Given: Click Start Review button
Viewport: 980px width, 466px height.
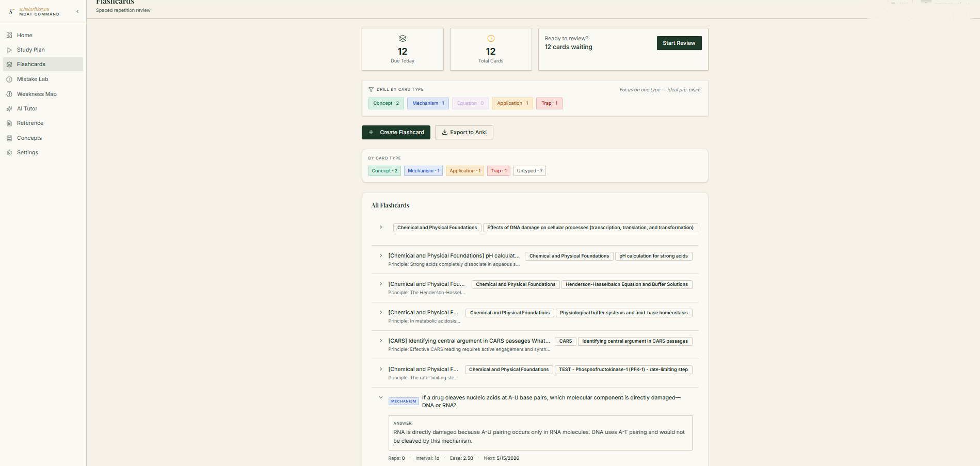Looking at the screenshot, I should pos(679,43).
